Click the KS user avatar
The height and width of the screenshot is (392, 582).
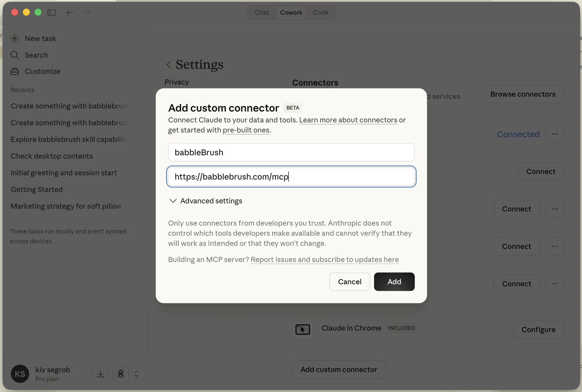(20, 374)
